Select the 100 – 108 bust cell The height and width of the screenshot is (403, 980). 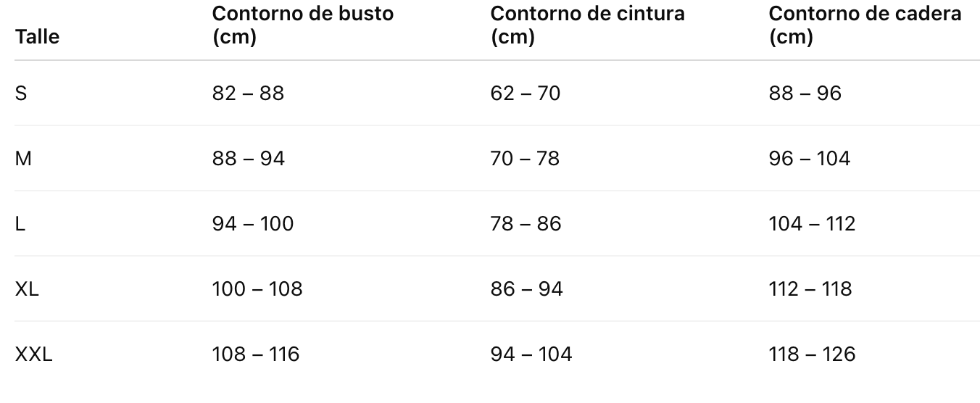257,289
